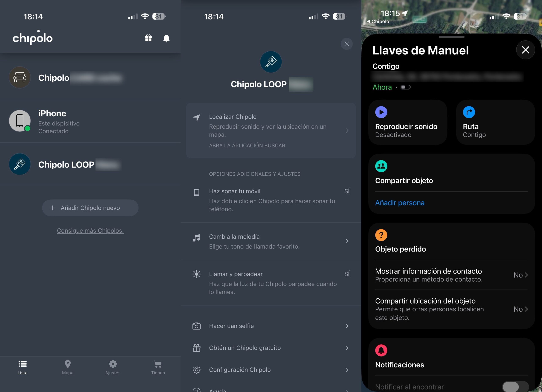
Task: Tap the Localizar Chipolo arrow icon
Action: [x=196, y=117]
